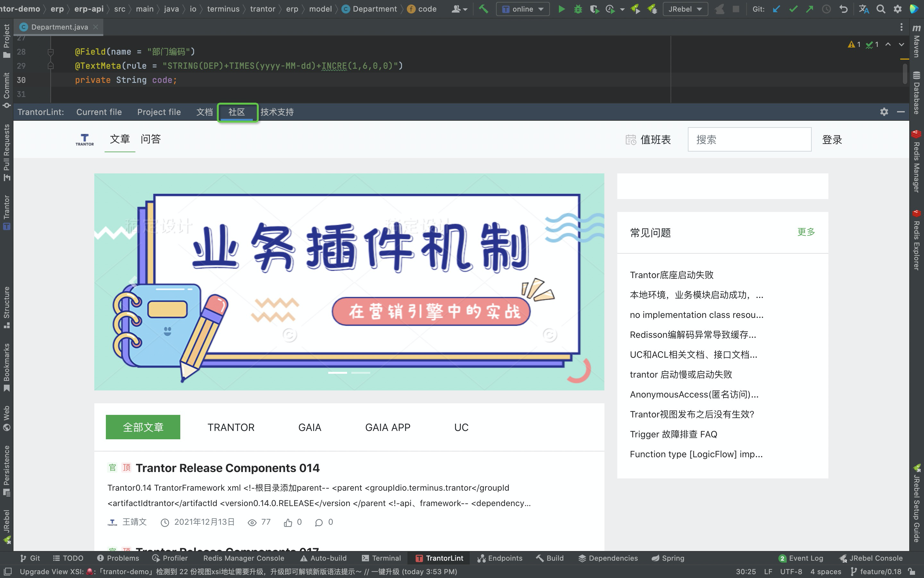Image resolution: width=924 pixels, height=578 pixels.
Task: Click the second carousel indicator on banner
Action: tap(360, 373)
